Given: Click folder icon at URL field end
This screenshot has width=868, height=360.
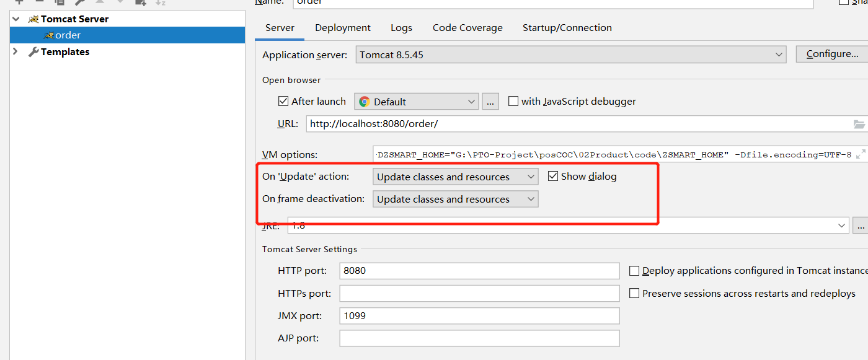Looking at the screenshot, I should point(859,124).
